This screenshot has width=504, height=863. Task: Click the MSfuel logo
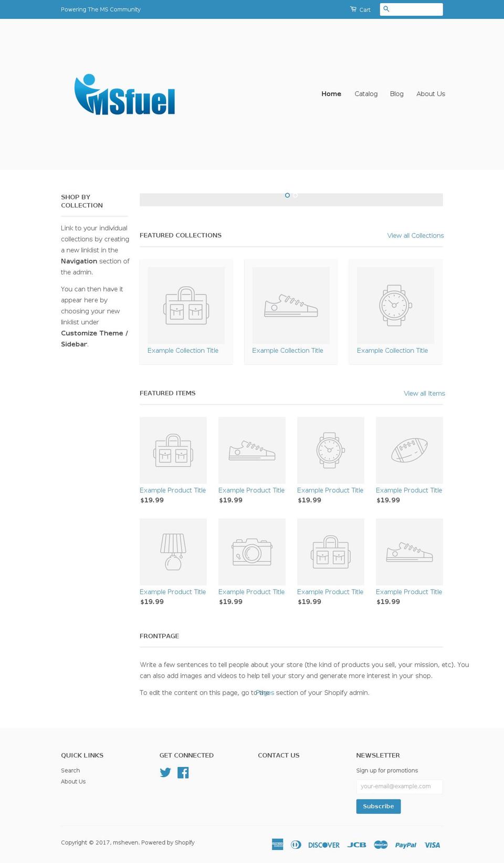(125, 94)
